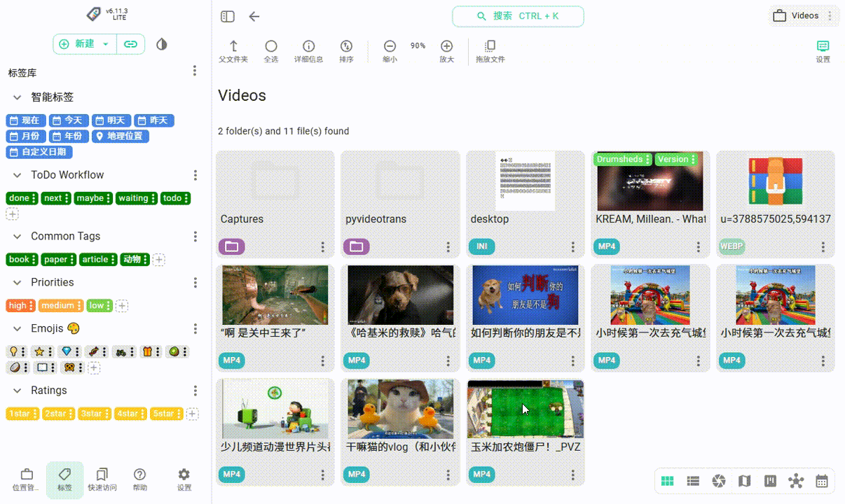Open the folder graph perspective
Screen dimensions: 845x504
796,481
